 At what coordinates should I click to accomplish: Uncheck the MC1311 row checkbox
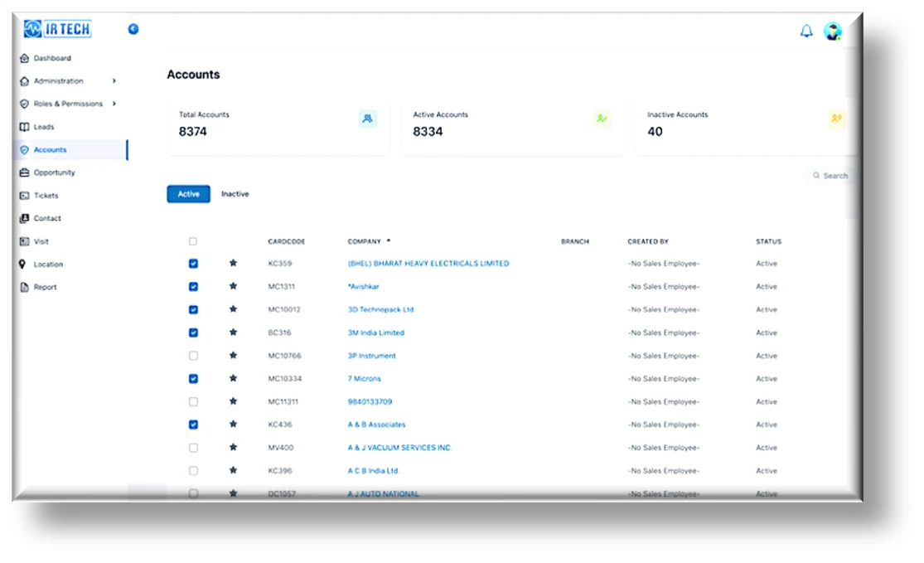tap(193, 287)
